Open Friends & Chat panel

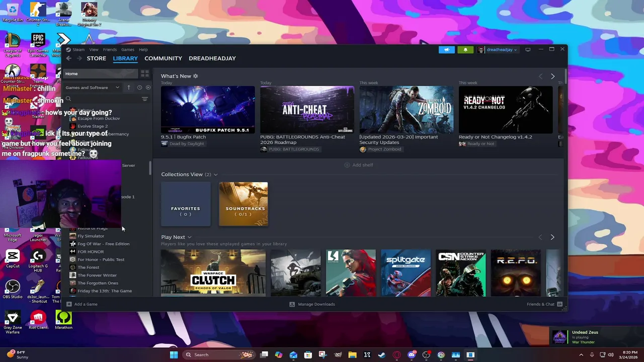pos(544,304)
